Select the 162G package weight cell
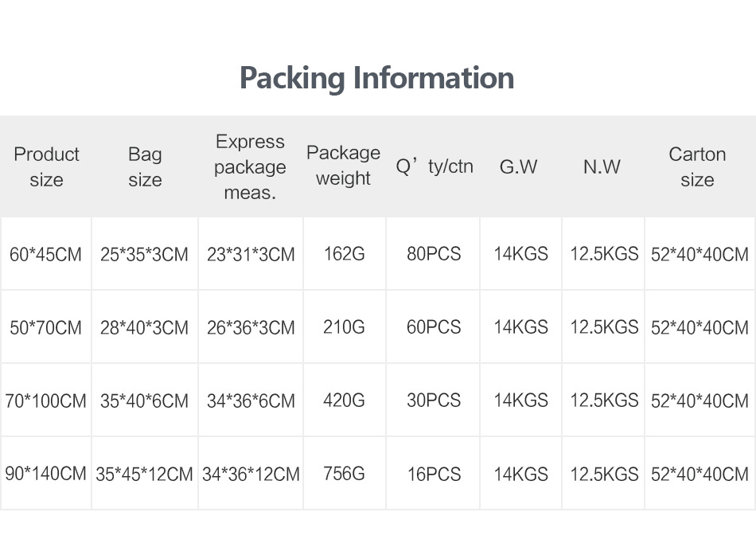 coord(344,254)
